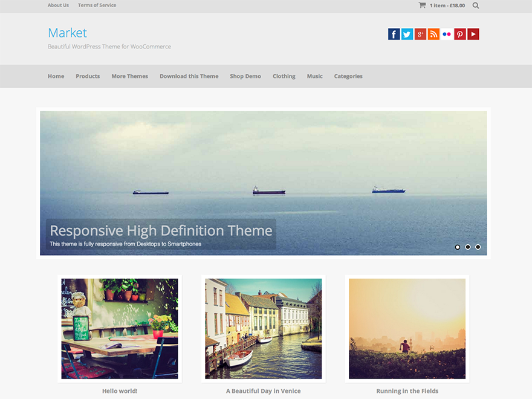The height and width of the screenshot is (399, 532).
Task: Open the Pinterest social icon
Action: 460,34
